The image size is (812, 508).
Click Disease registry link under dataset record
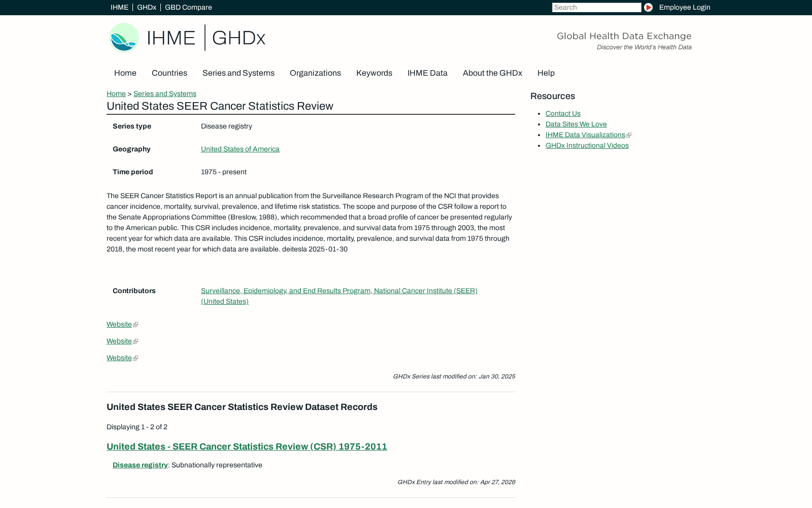tap(140, 465)
